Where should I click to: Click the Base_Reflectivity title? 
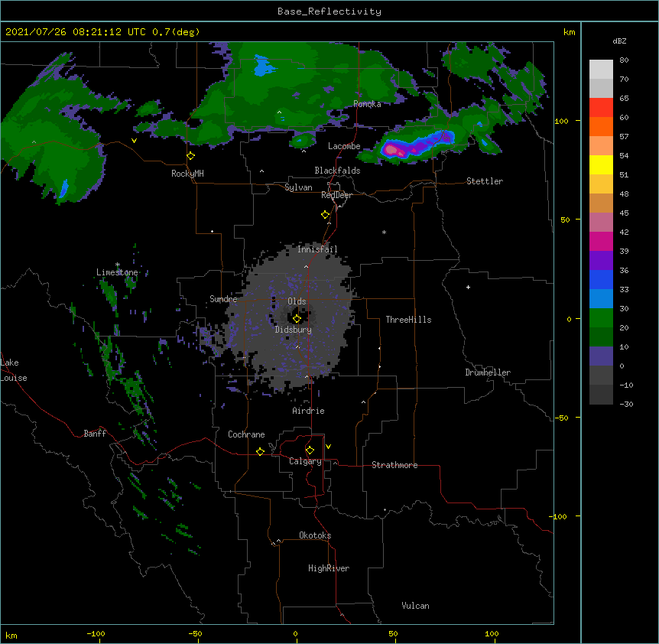(x=329, y=11)
